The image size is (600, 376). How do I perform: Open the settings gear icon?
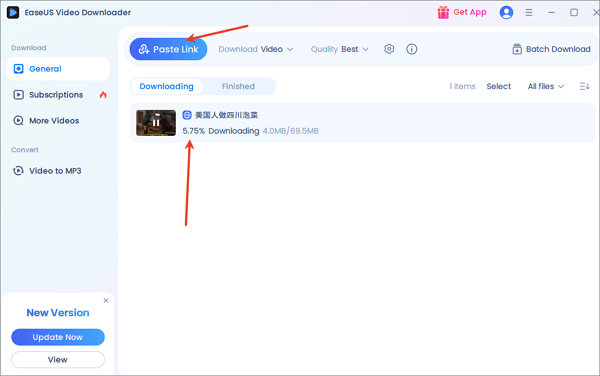coord(389,49)
